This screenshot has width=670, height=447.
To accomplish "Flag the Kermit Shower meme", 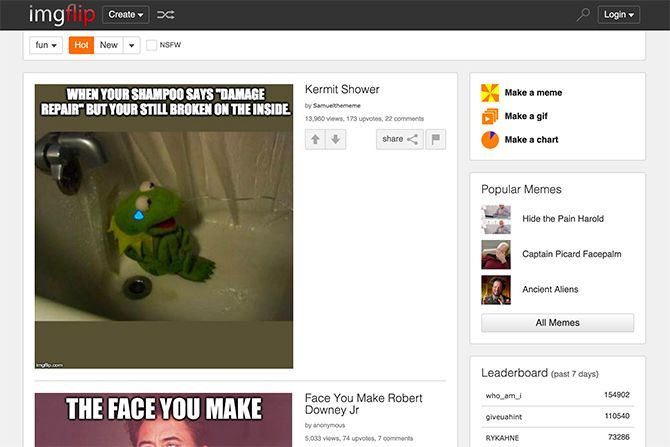I will [x=435, y=139].
